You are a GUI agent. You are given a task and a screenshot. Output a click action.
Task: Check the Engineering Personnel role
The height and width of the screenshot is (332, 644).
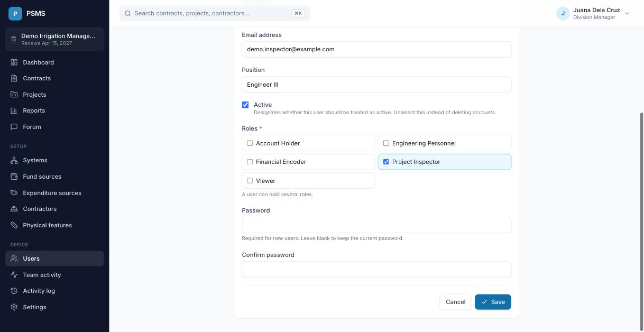coord(386,143)
